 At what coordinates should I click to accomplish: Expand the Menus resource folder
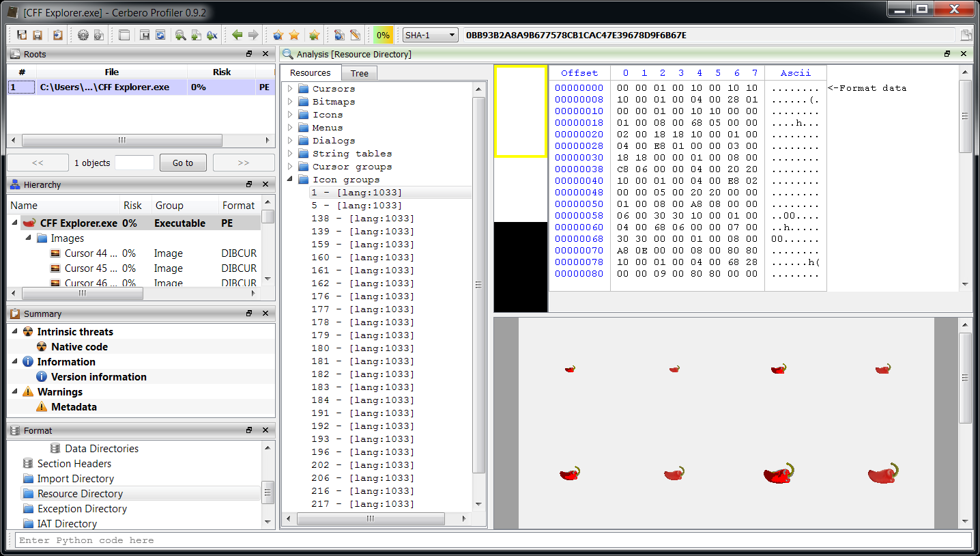(289, 128)
